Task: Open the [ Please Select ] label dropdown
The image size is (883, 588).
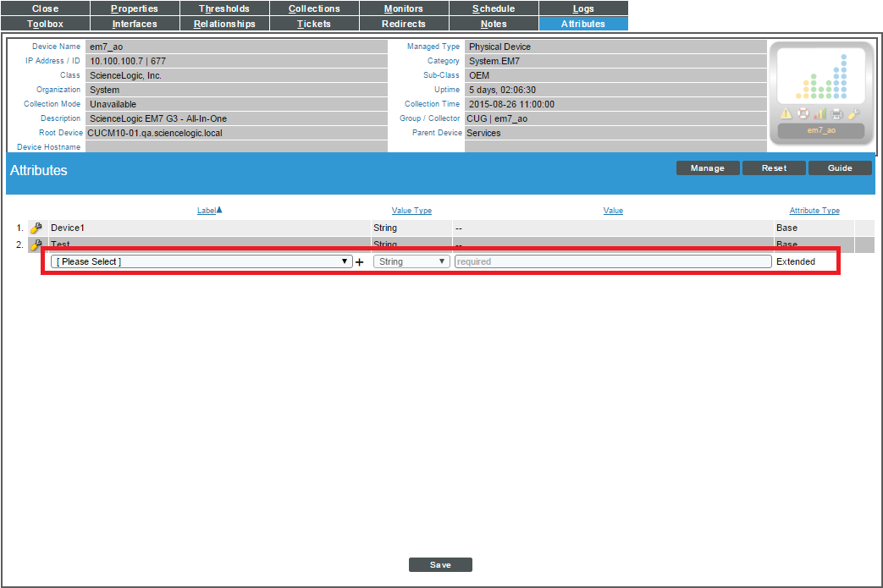Action: [201, 261]
